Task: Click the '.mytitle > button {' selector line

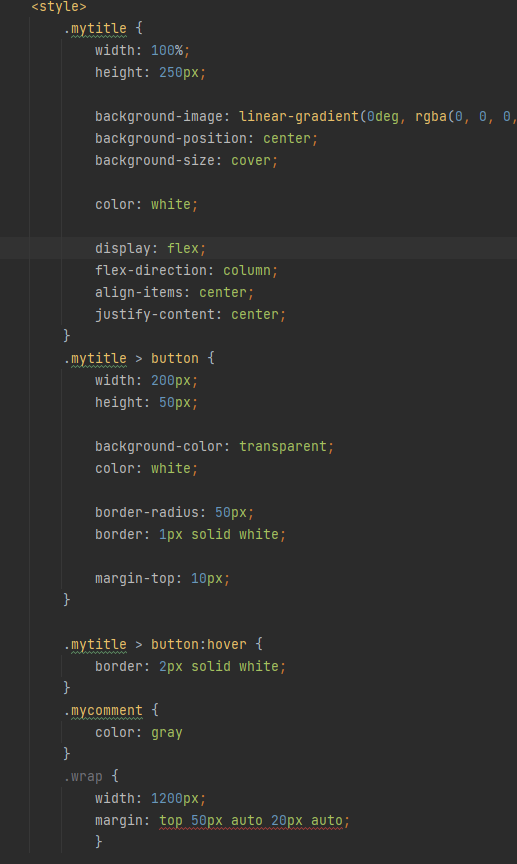Action: pos(139,359)
